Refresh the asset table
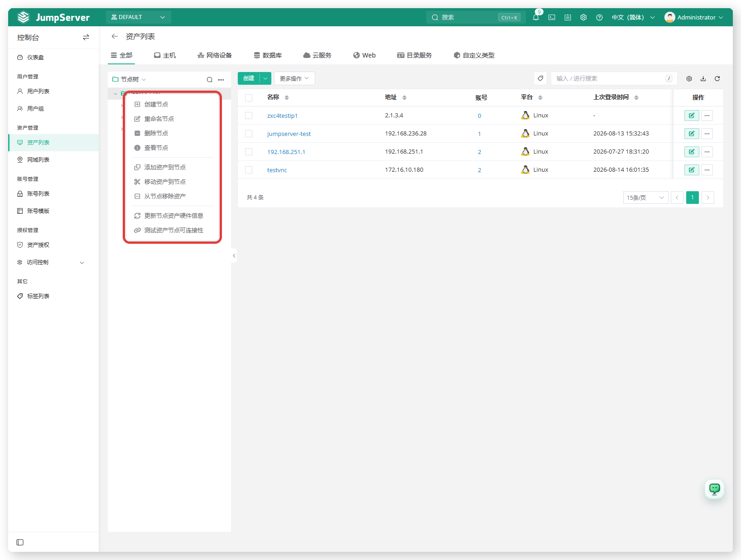This screenshot has width=741, height=560. pos(717,78)
